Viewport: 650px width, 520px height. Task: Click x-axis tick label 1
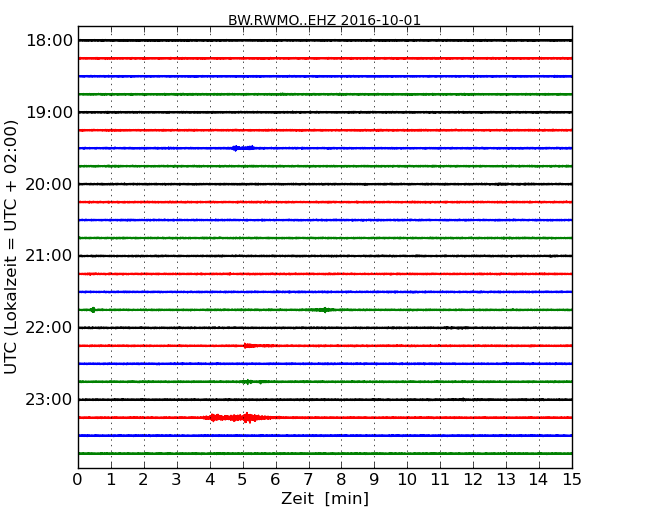[111, 479]
